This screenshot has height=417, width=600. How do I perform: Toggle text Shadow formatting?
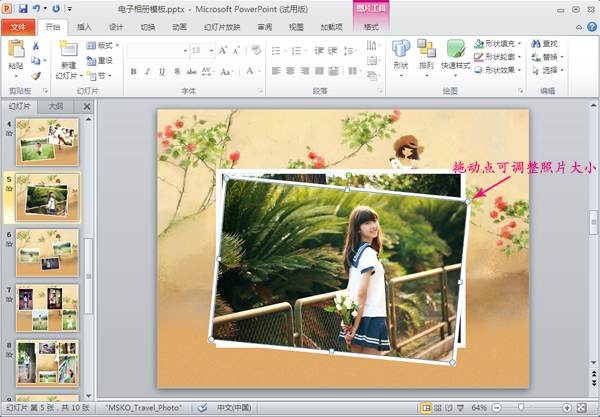point(177,71)
